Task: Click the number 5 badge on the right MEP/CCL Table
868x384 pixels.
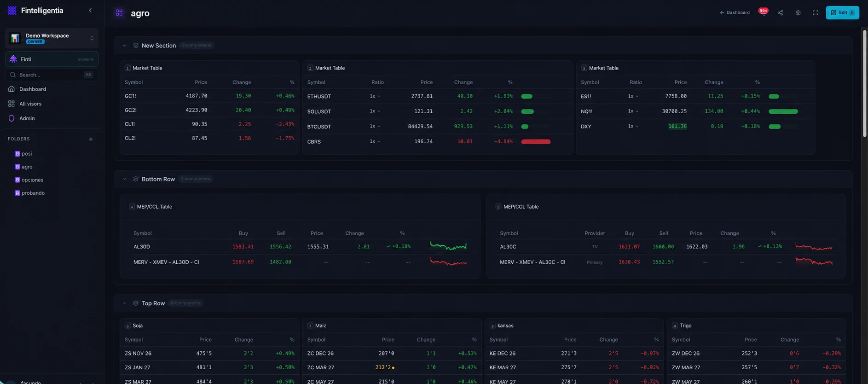Action: (x=498, y=207)
